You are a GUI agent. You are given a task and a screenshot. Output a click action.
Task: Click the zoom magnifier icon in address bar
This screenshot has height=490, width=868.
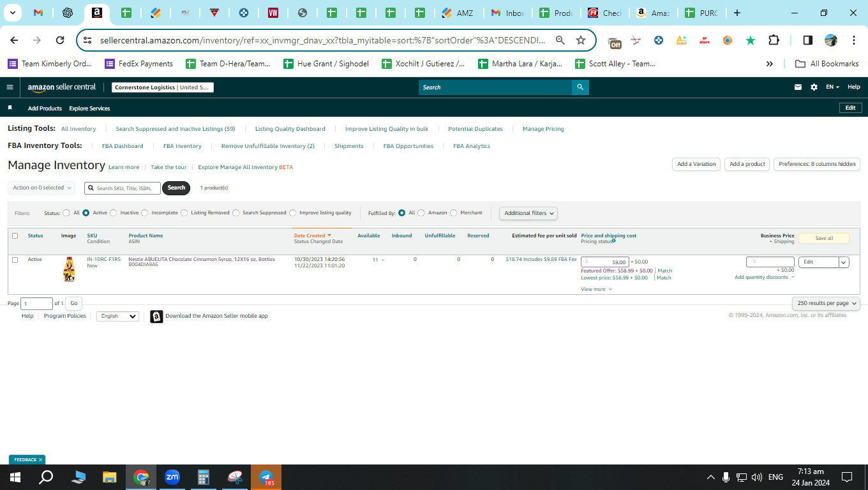click(560, 40)
